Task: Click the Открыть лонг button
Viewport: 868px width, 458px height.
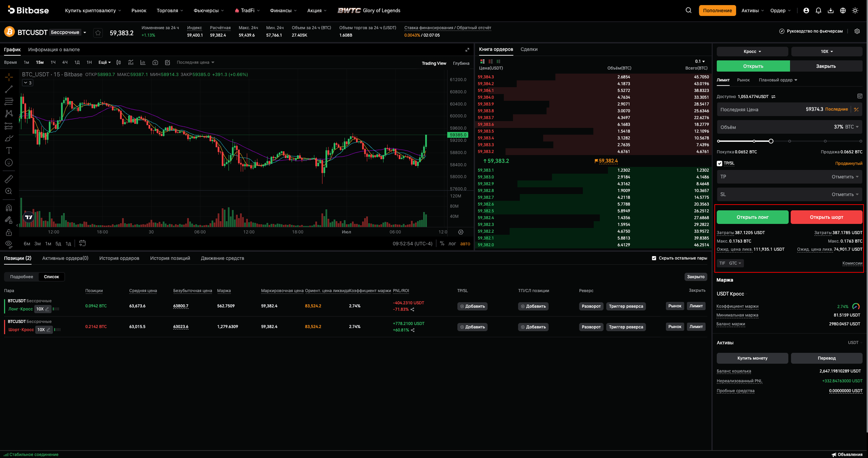Action: tap(752, 217)
